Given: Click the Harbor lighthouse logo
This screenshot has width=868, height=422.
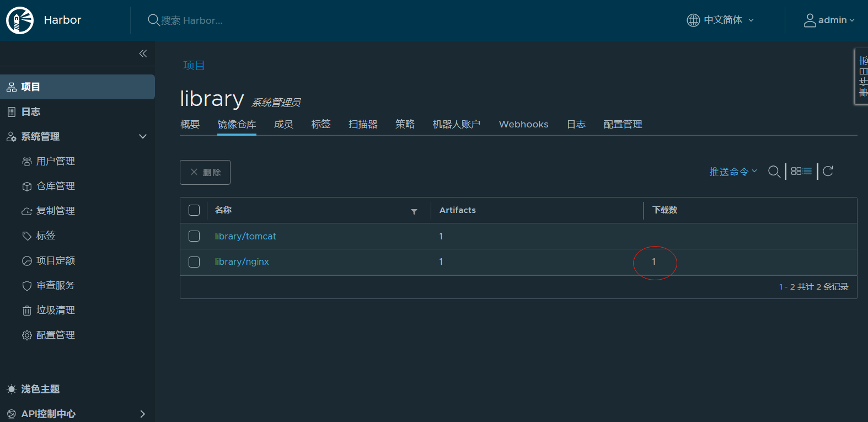Looking at the screenshot, I should [x=20, y=20].
